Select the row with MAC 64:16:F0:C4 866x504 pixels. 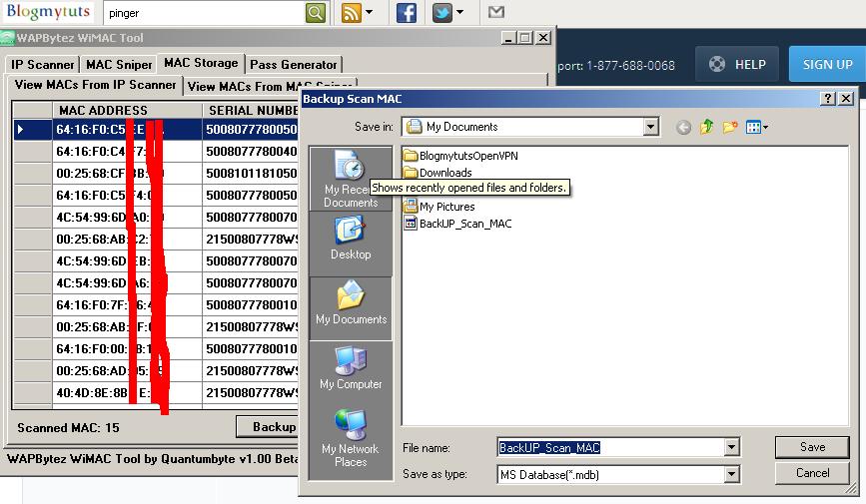(x=156, y=152)
